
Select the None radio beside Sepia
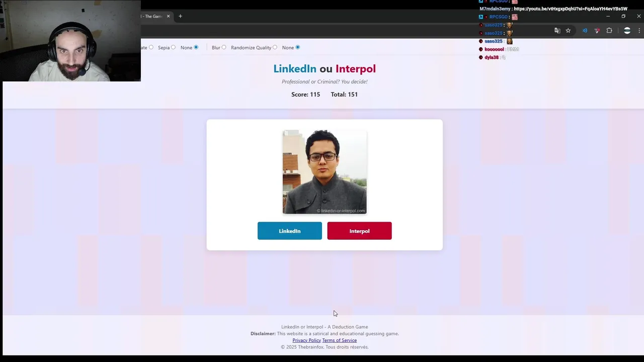196,47
